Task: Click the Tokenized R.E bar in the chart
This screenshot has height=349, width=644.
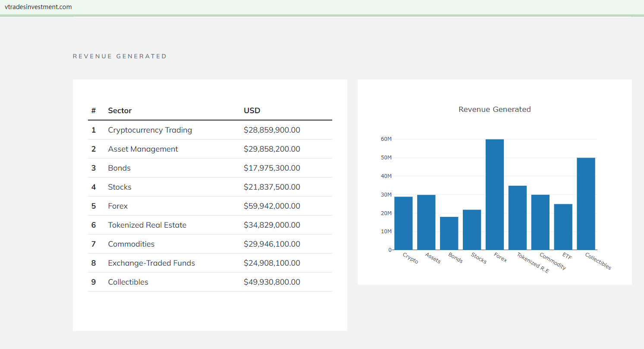Action: click(x=517, y=218)
